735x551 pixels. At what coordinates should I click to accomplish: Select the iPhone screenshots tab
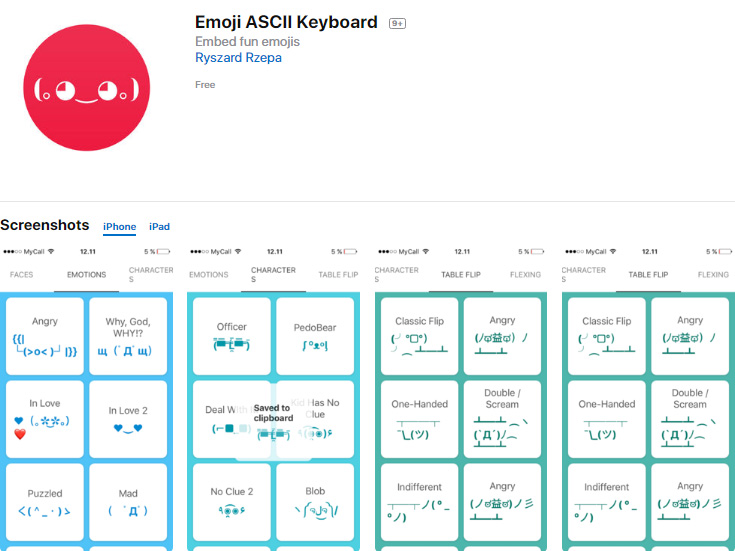click(x=119, y=227)
